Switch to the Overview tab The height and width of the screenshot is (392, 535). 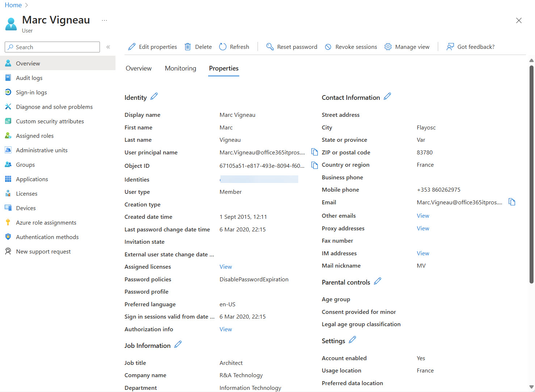coord(139,68)
